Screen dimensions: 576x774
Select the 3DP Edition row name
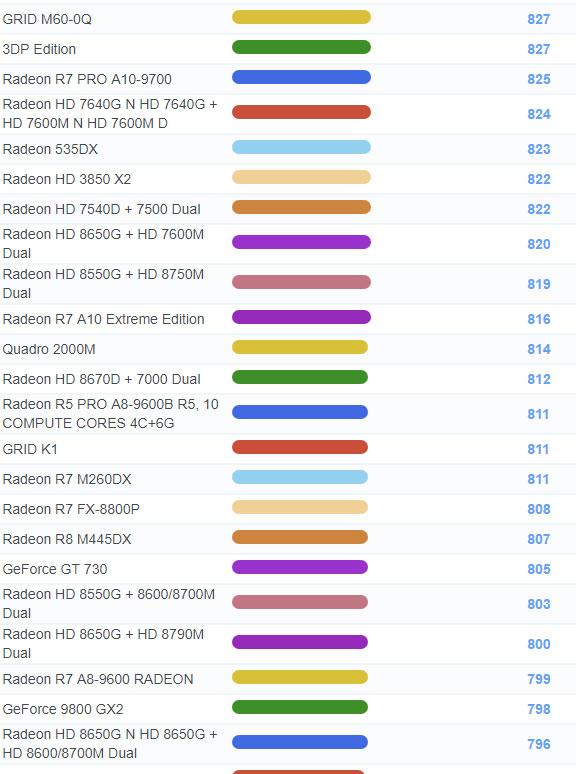pos(39,49)
